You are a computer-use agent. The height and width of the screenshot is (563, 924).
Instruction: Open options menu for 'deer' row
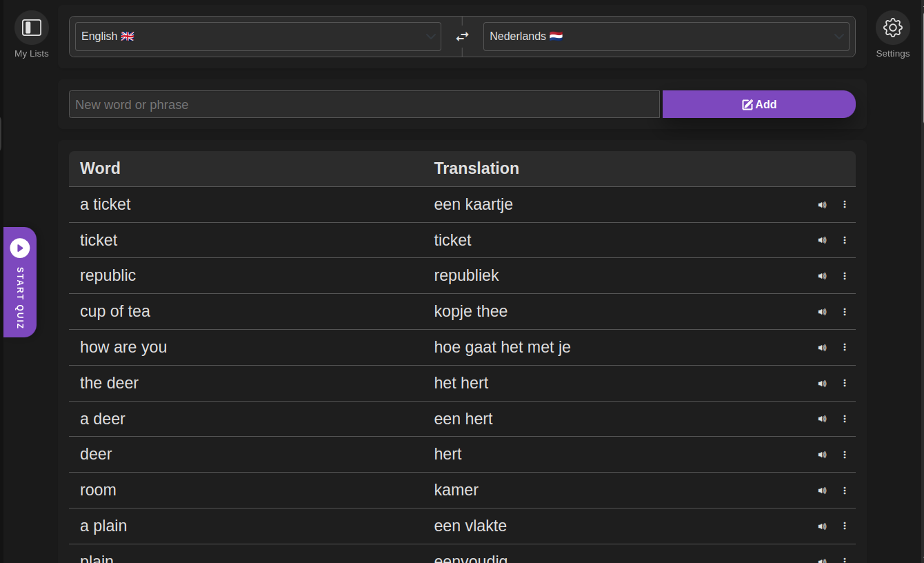point(845,455)
